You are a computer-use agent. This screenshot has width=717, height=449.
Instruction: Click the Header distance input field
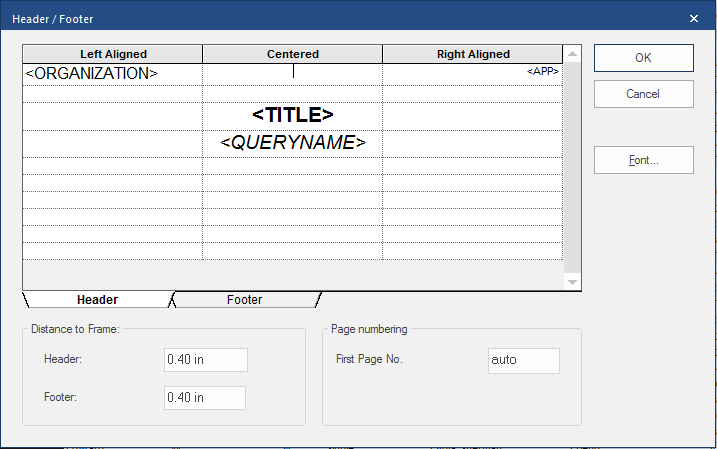click(206, 360)
